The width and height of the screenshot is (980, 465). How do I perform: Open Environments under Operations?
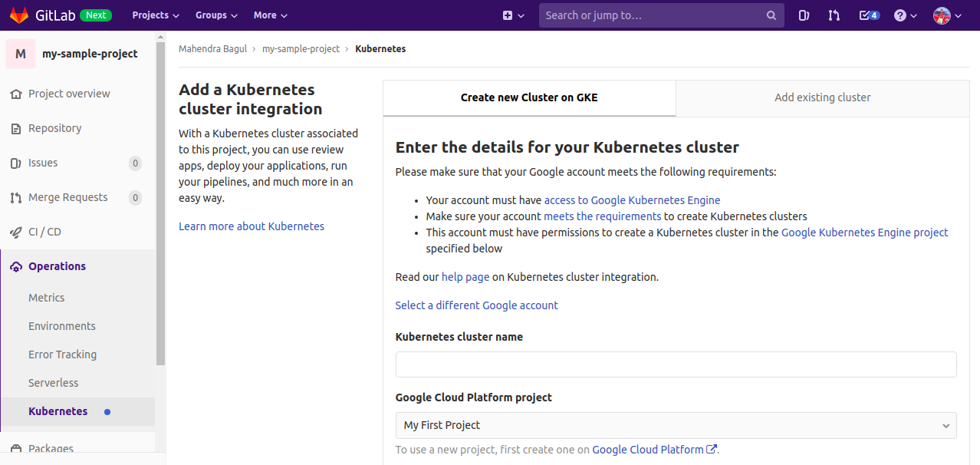tap(62, 326)
